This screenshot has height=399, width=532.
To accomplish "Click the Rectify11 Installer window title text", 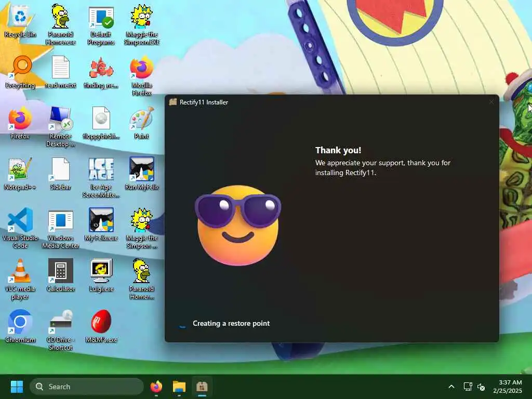I will [204, 102].
